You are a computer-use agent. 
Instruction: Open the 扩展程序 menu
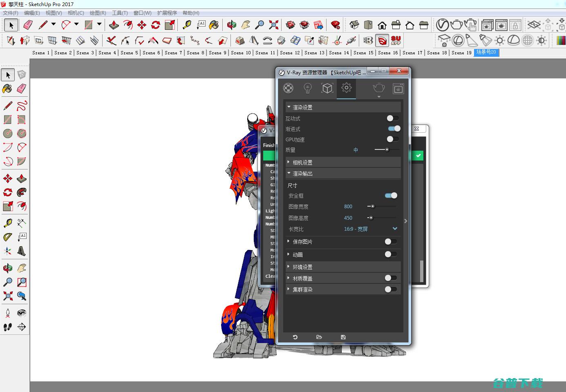(x=167, y=13)
